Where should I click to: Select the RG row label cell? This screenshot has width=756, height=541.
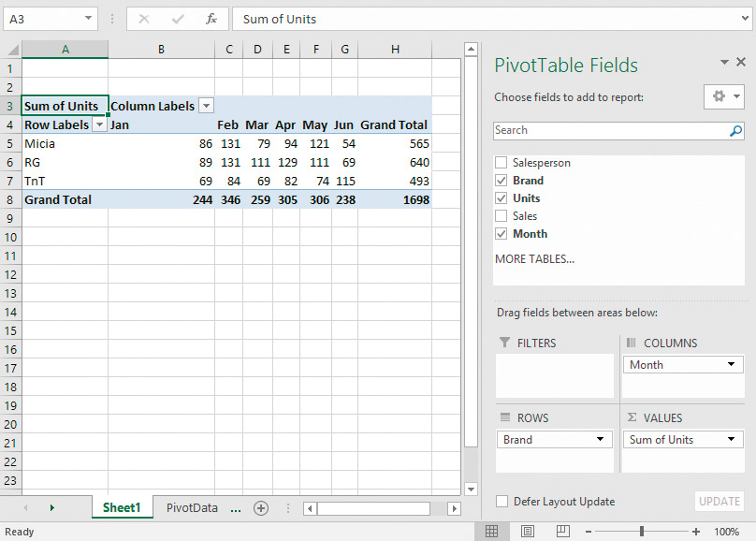tap(65, 163)
